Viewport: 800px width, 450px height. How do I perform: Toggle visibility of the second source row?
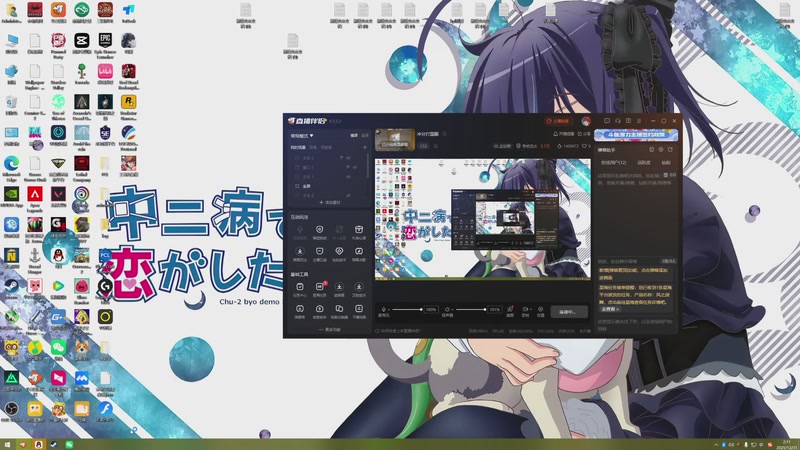point(355,167)
